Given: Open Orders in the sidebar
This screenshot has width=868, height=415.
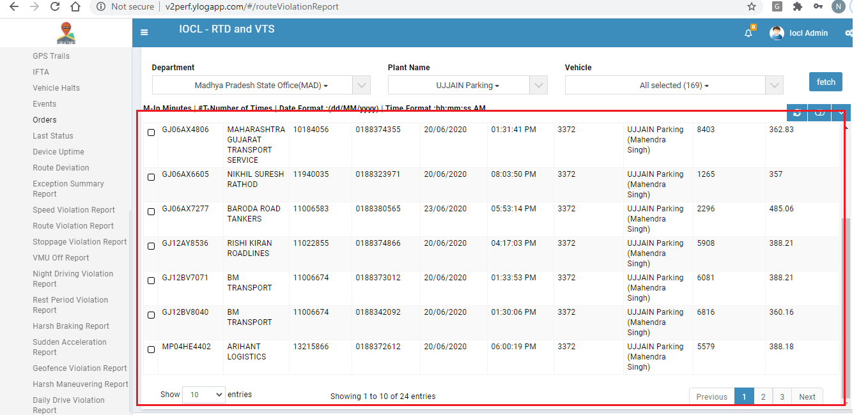Looking at the screenshot, I should (45, 120).
